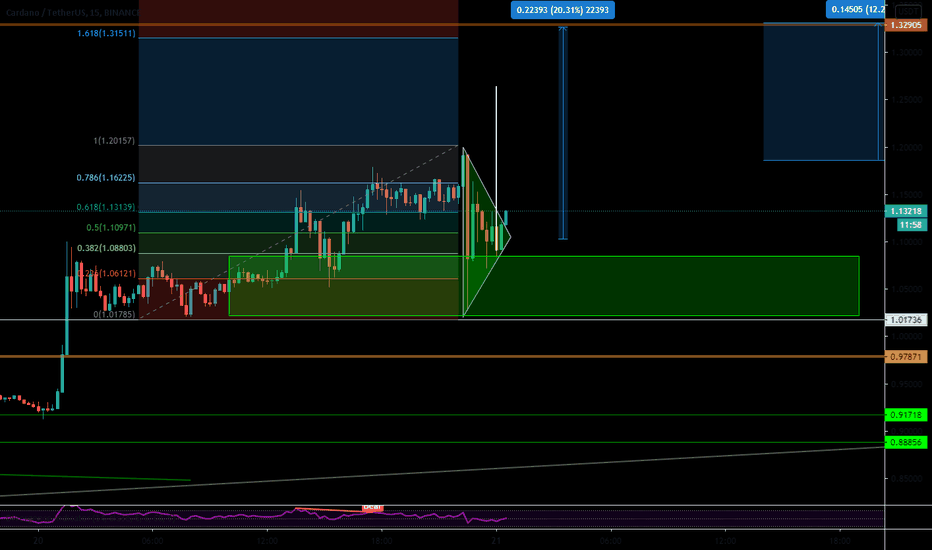Click the 1.30000 price scale tick
This screenshot has height=550, width=932.
point(906,53)
